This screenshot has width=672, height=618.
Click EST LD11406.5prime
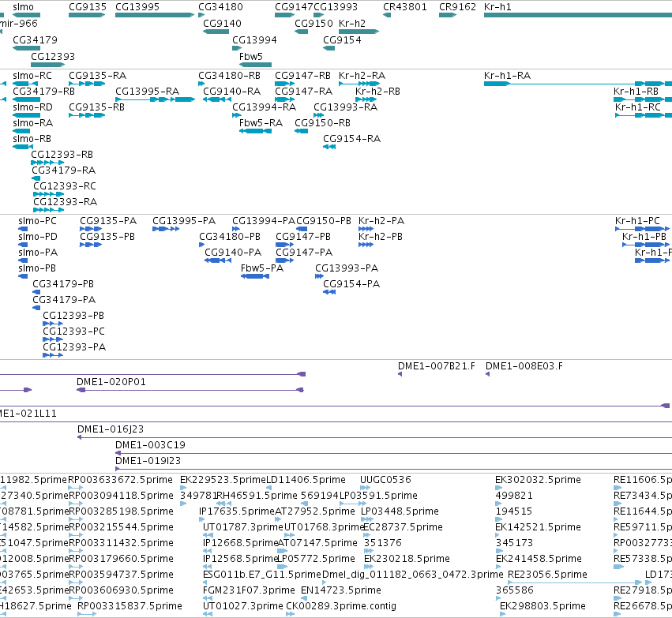[x=306, y=480]
